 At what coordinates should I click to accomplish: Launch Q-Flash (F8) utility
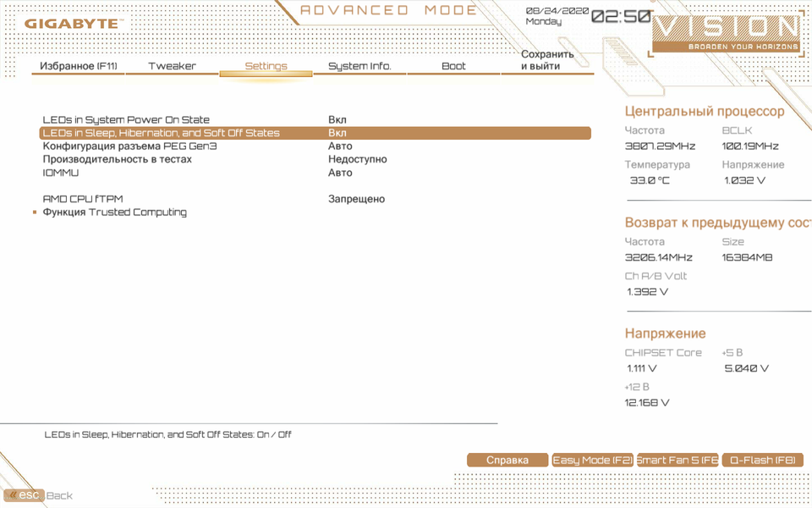click(762, 461)
